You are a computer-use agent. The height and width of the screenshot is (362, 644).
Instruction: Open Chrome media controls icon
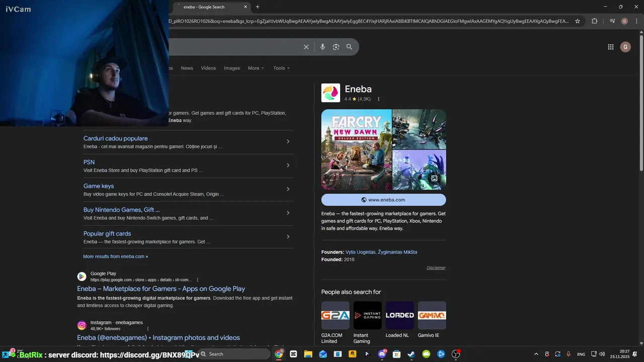pos(612,21)
